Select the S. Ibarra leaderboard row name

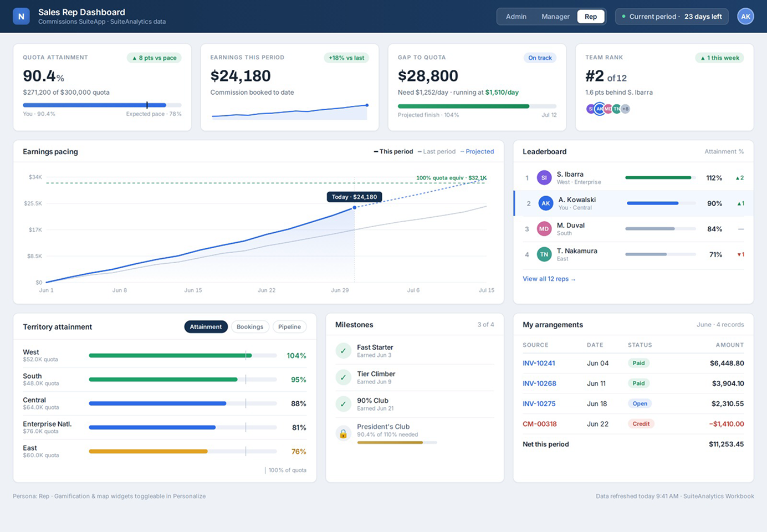pyautogui.click(x=570, y=174)
